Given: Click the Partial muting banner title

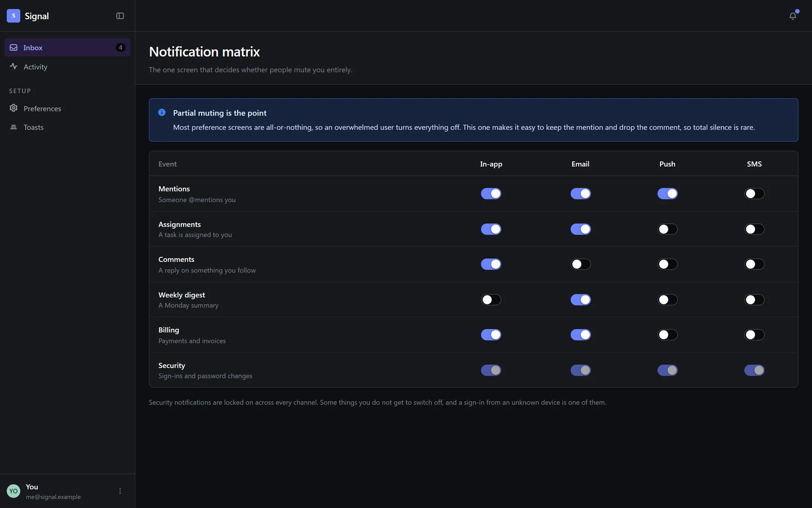Looking at the screenshot, I should coord(220,113).
